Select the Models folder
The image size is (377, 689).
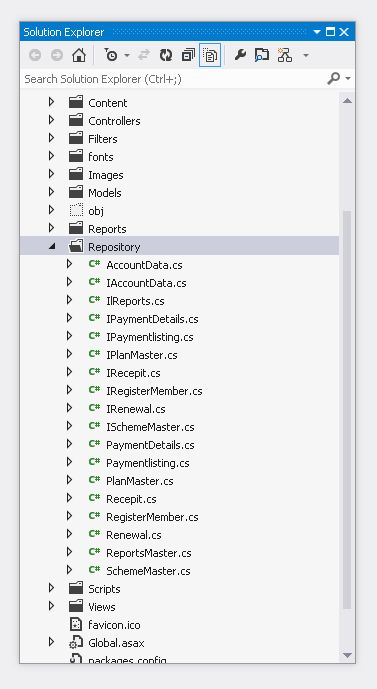[x=105, y=193]
